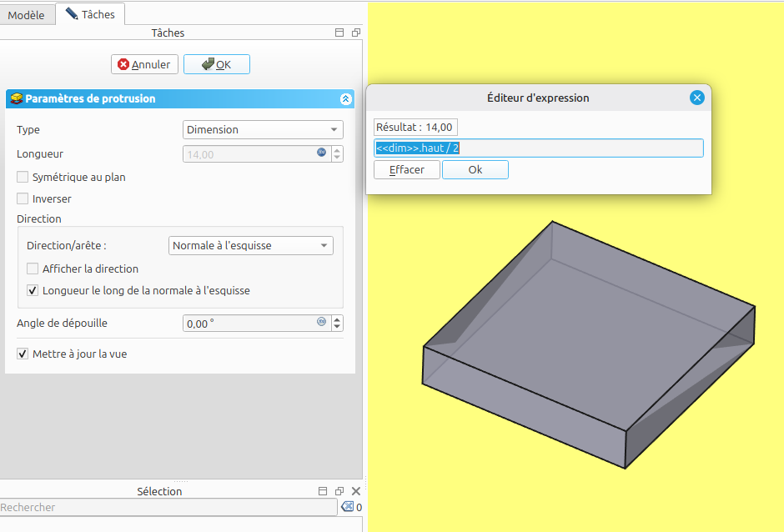Viewport: 784px width, 532px height.
Task: Close the Éditeur d'expression dialog
Action: tap(697, 98)
